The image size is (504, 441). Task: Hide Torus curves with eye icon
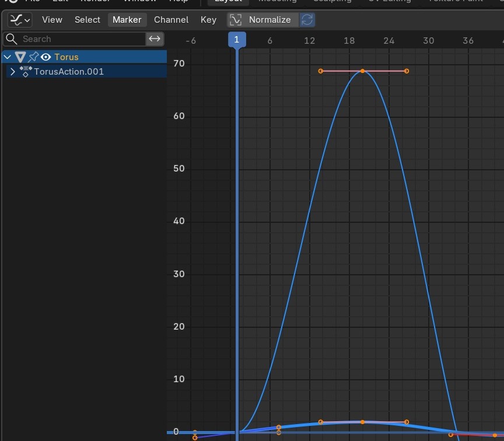point(46,57)
